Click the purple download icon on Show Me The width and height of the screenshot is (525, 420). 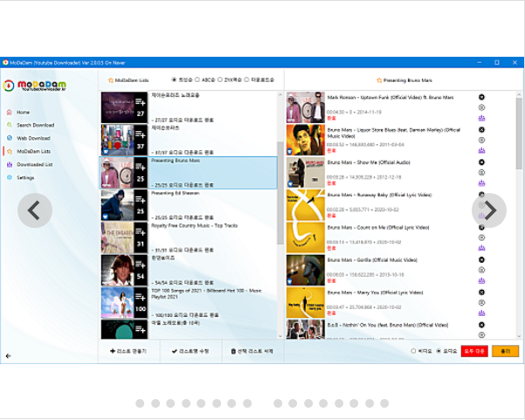click(481, 183)
